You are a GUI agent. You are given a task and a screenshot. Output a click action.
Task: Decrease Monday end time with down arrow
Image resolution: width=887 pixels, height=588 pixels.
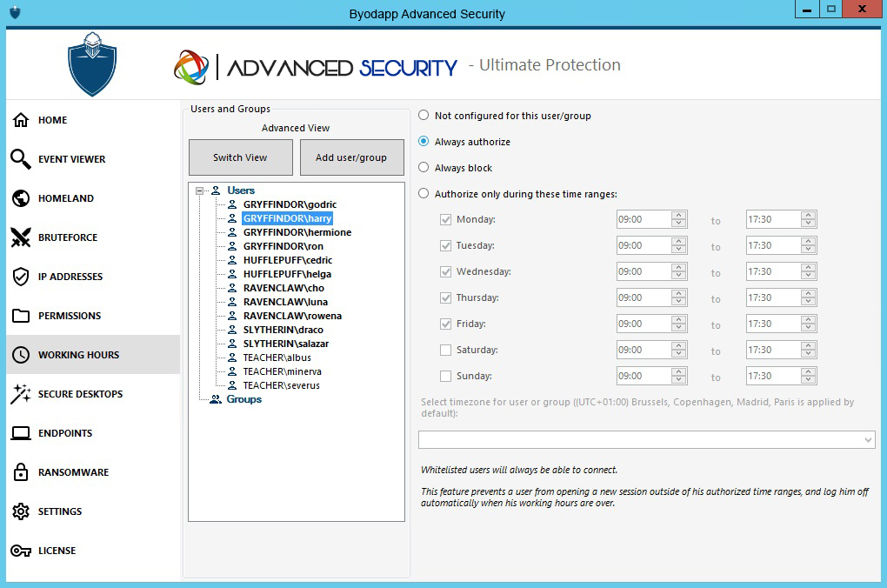tap(809, 224)
